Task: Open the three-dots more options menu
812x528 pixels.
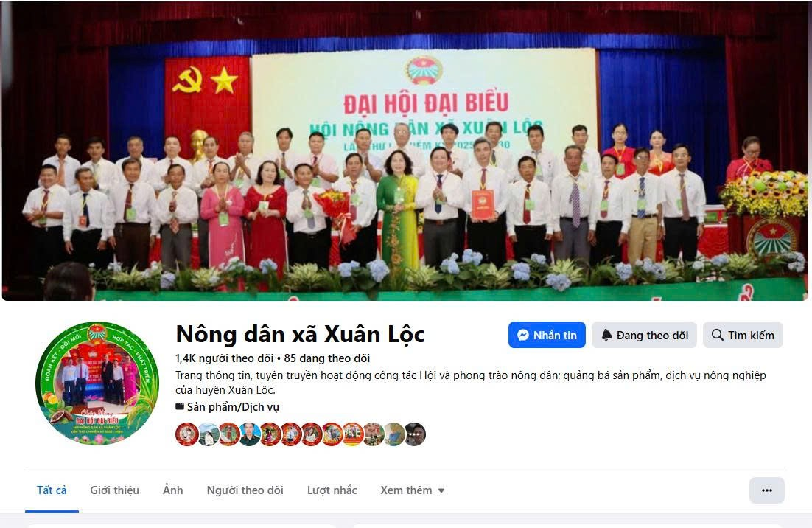Action: (x=767, y=490)
